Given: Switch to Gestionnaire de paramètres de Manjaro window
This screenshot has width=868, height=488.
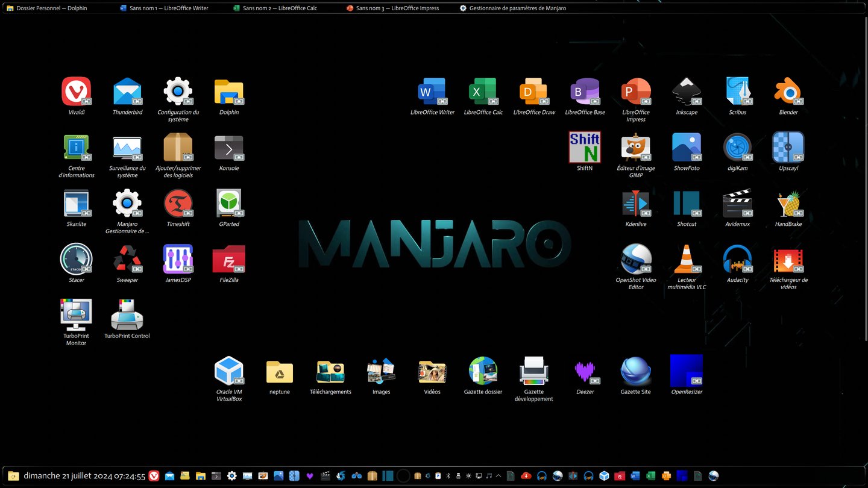Looking at the screenshot, I should pos(513,8).
